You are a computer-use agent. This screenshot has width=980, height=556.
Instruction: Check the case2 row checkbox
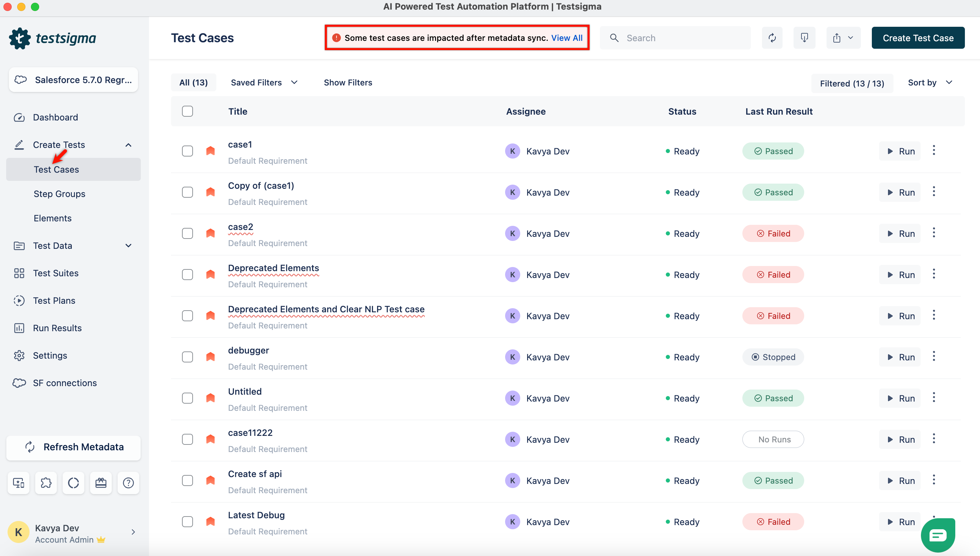pos(187,233)
